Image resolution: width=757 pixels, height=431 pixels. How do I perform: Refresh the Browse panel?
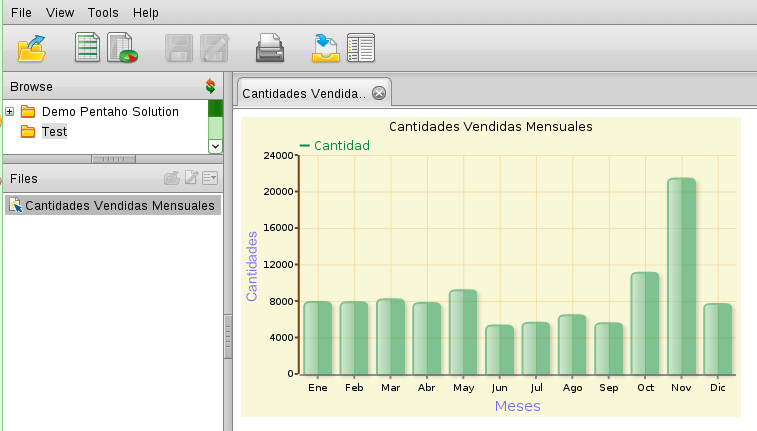pos(210,86)
